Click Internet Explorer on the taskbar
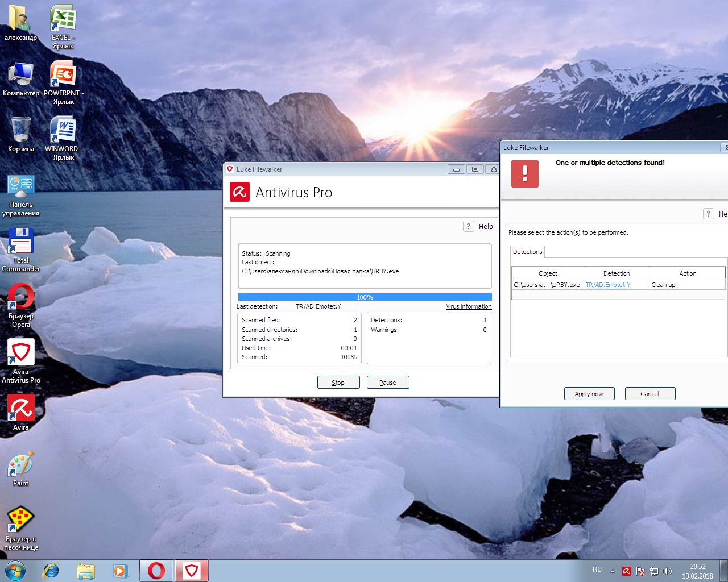The height and width of the screenshot is (582, 728). (51, 571)
